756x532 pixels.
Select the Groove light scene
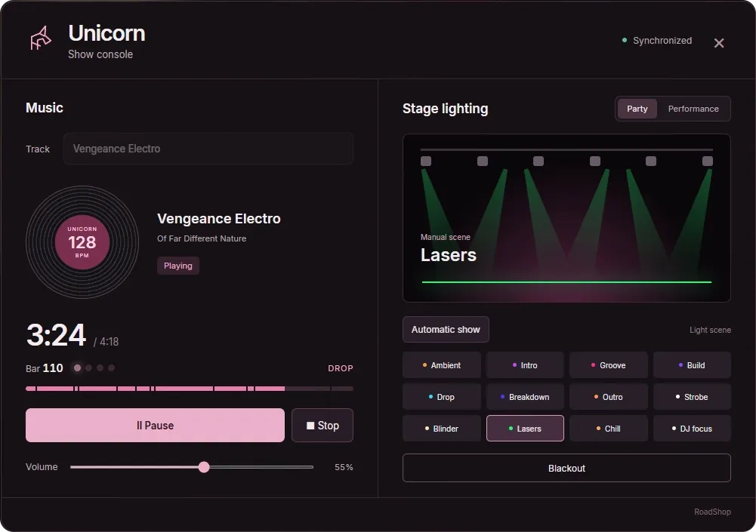609,365
